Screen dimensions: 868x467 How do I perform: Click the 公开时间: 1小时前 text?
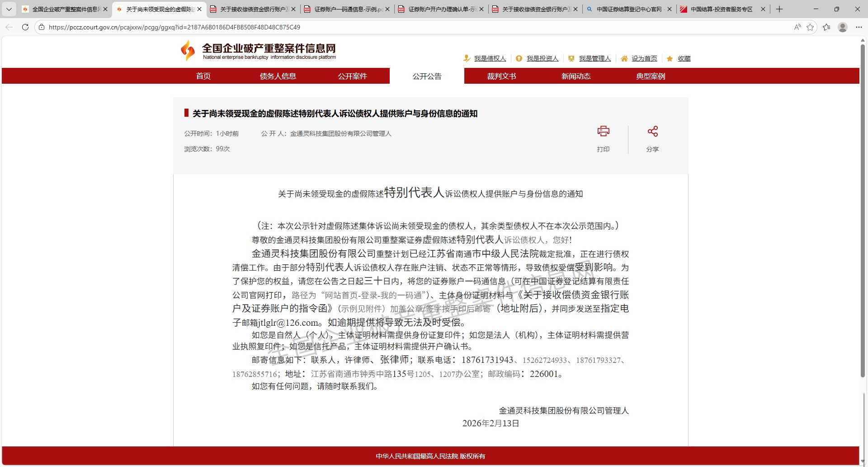point(211,133)
